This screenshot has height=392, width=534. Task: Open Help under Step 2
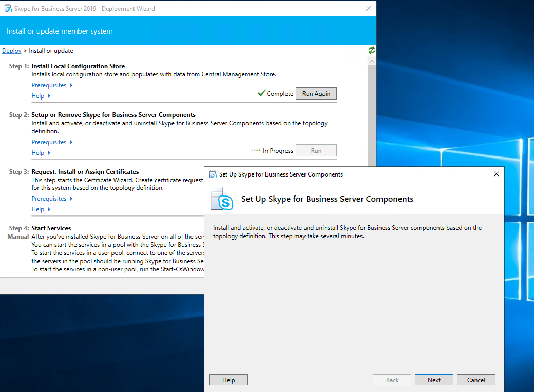click(41, 153)
